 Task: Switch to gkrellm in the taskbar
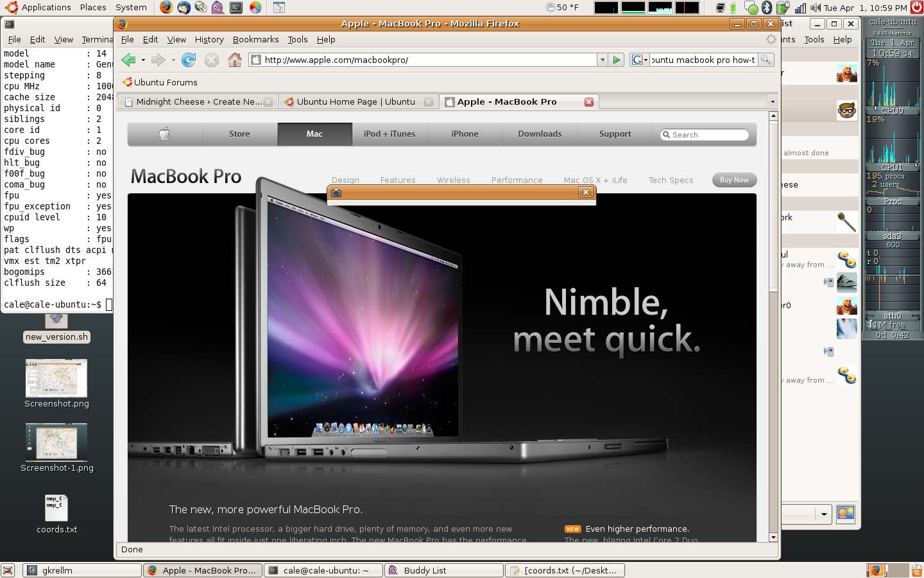pos(82,570)
